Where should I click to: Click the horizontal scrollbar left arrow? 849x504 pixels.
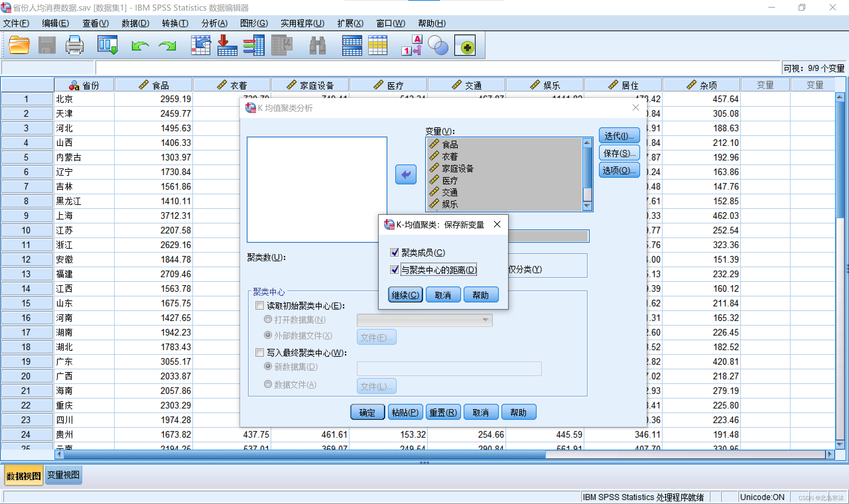(x=59, y=454)
